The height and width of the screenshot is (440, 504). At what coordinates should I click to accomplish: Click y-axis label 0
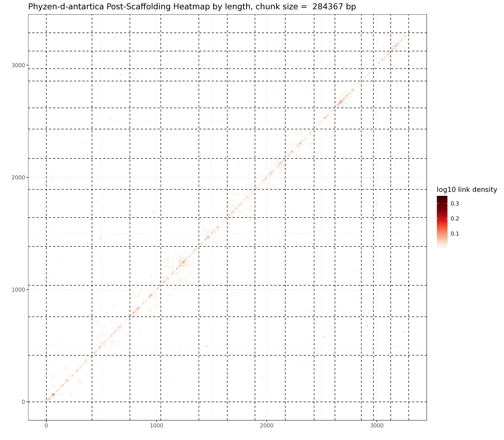tap(23, 402)
